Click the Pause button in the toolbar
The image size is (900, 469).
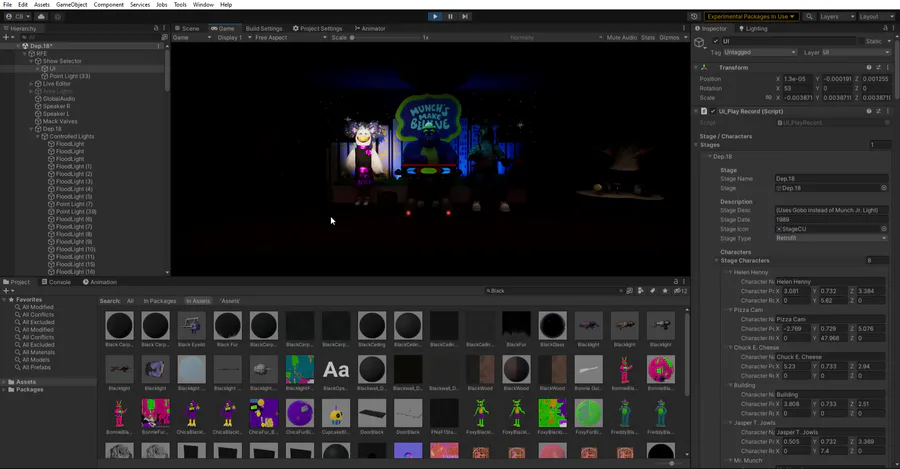[450, 17]
